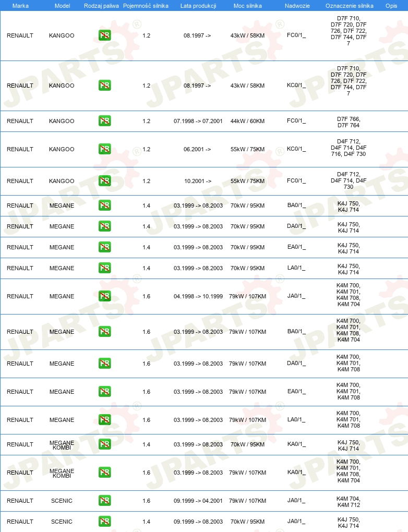Select the 09.1999 -> 08.2003 date cell
The width and height of the screenshot is (408, 532).
click(x=198, y=522)
